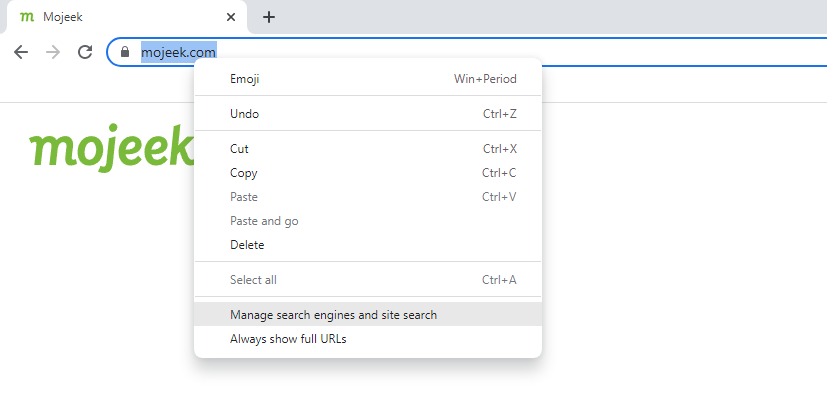Click Select all menu entry
The image size is (827, 399).
[x=368, y=280]
